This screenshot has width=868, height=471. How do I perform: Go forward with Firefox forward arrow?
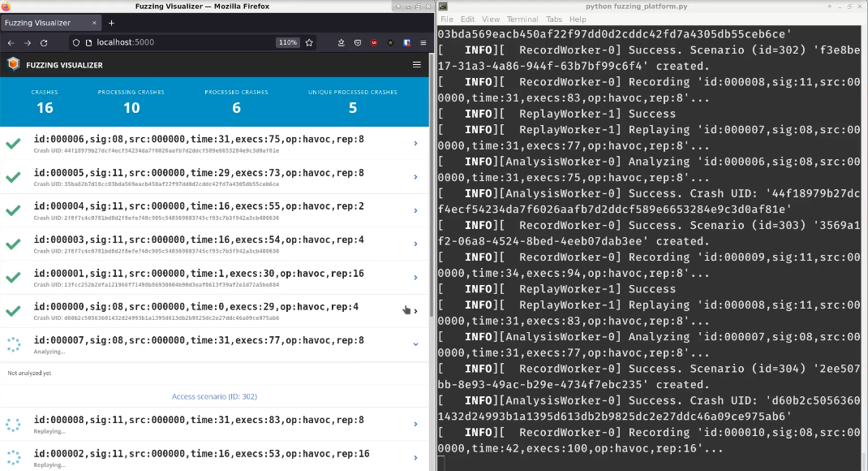(28, 43)
